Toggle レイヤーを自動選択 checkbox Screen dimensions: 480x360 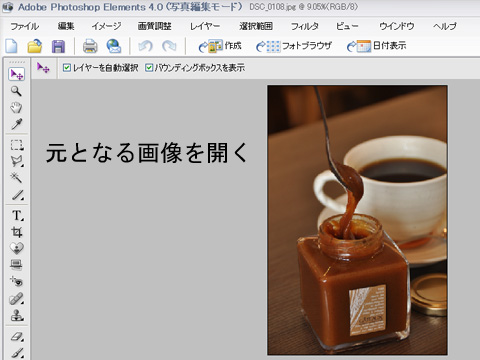pos(67,68)
